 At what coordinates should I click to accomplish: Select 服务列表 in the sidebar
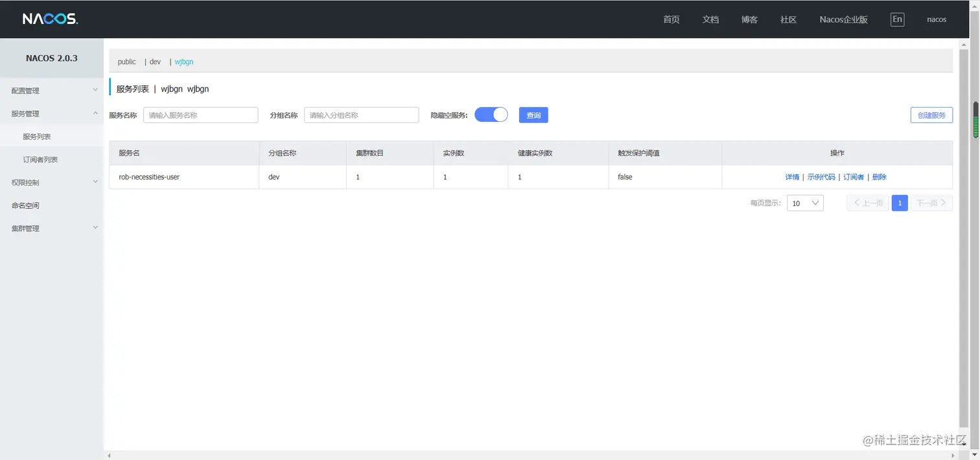click(x=52, y=137)
